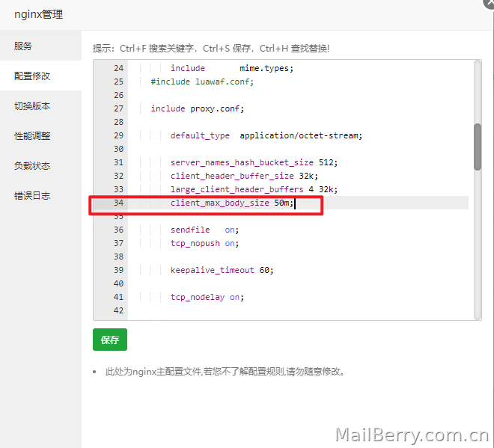Viewport: 494px width, 448px height.
Task: Open the 性能调整 tab
Action: (x=40, y=135)
